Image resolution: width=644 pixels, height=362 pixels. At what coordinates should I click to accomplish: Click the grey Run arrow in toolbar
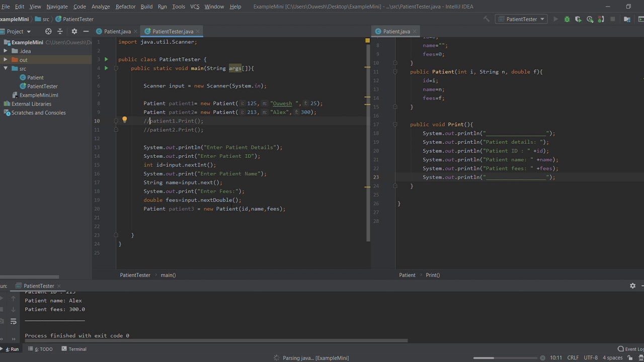point(555,19)
